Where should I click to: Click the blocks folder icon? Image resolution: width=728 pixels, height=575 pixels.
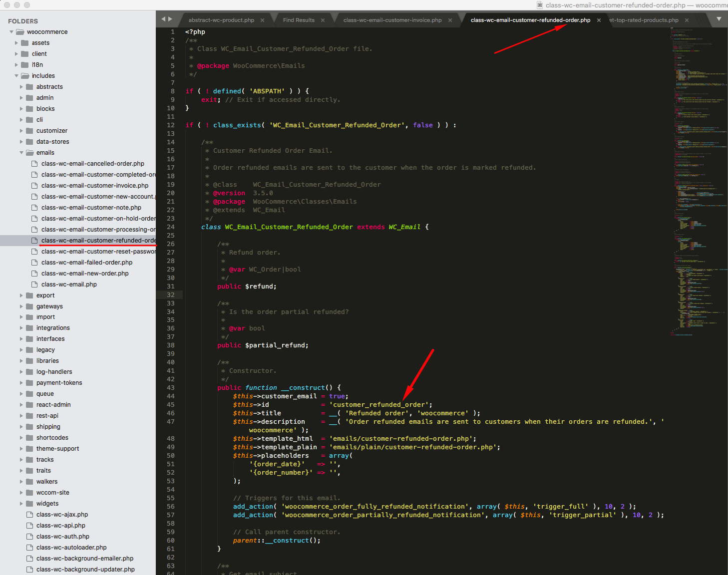29,109
